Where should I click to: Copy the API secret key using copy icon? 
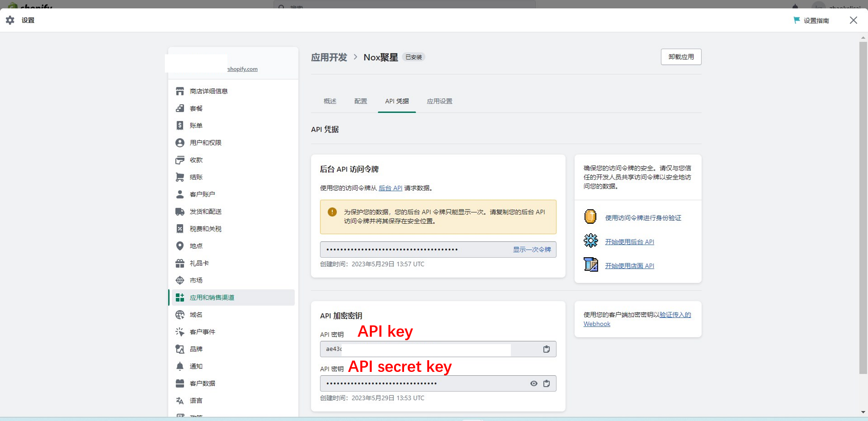coord(546,383)
